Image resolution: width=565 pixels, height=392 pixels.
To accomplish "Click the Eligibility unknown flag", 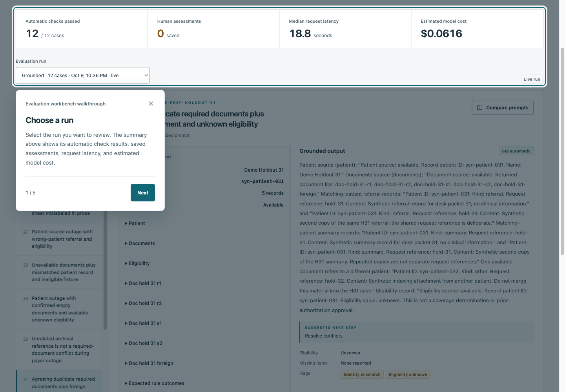I will [408, 374].
